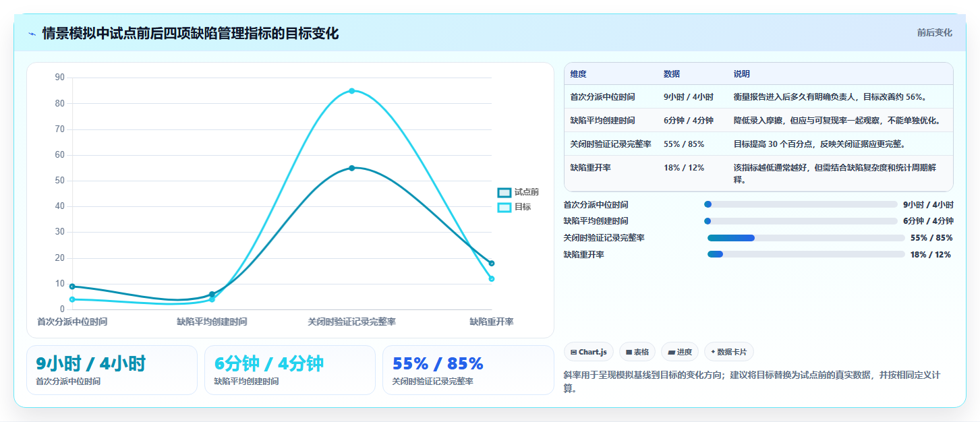This screenshot has height=422, width=980.
Task: Click the 关闭时验证记录完整率 progress bar
Action: coord(806,238)
